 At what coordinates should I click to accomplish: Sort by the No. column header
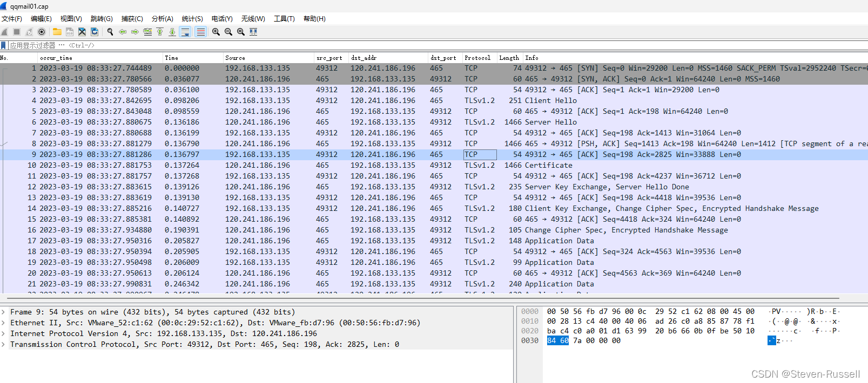point(18,58)
